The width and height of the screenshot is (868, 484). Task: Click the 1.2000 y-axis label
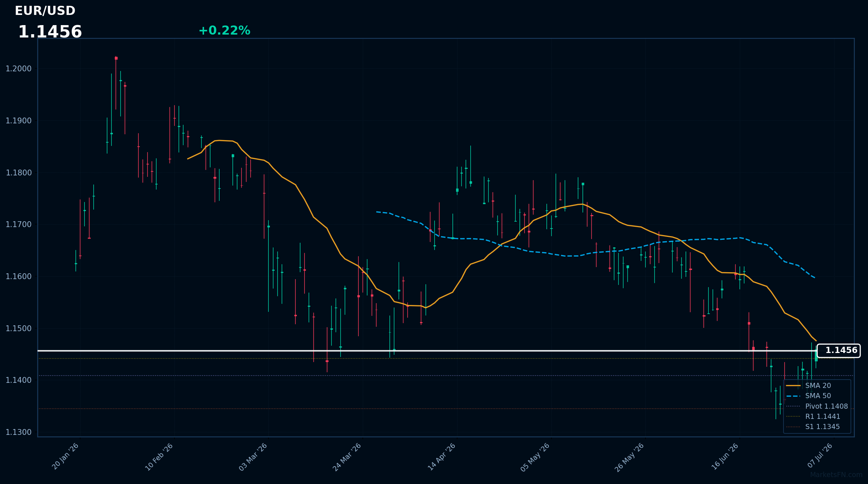point(19,69)
